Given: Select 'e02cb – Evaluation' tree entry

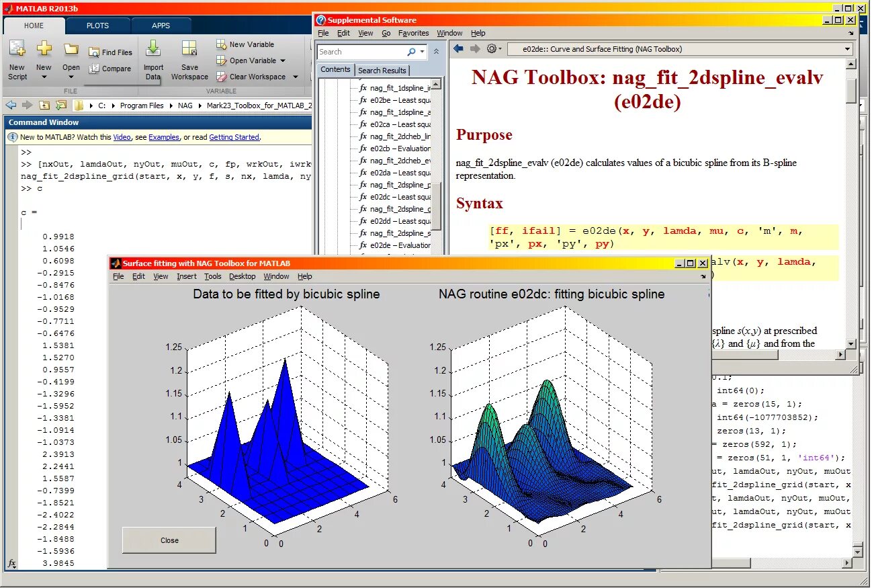Looking at the screenshot, I should tap(400, 149).
